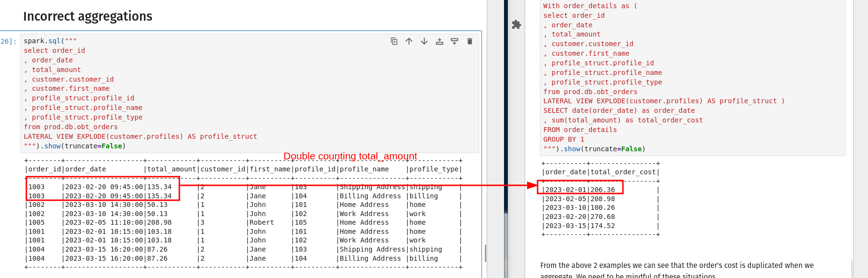Place cursor on 'from prod.db.obt_orders' in left cell
This screenshot has height=278, width=868.
[x=71, y=127]
